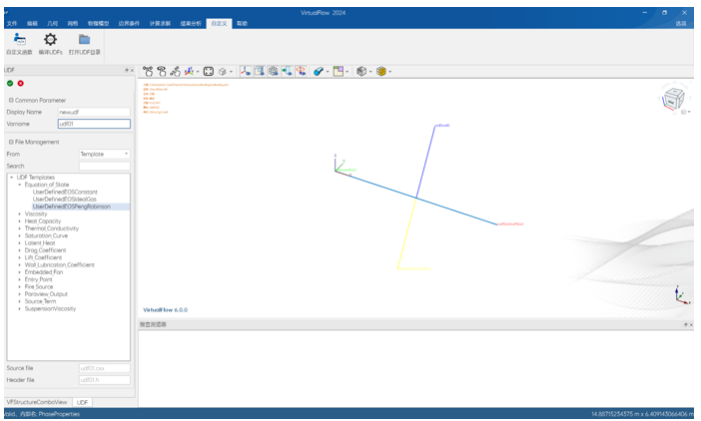Select UserDefinedEOSConstant template
The image size is (701, 421).
point(65,192)
